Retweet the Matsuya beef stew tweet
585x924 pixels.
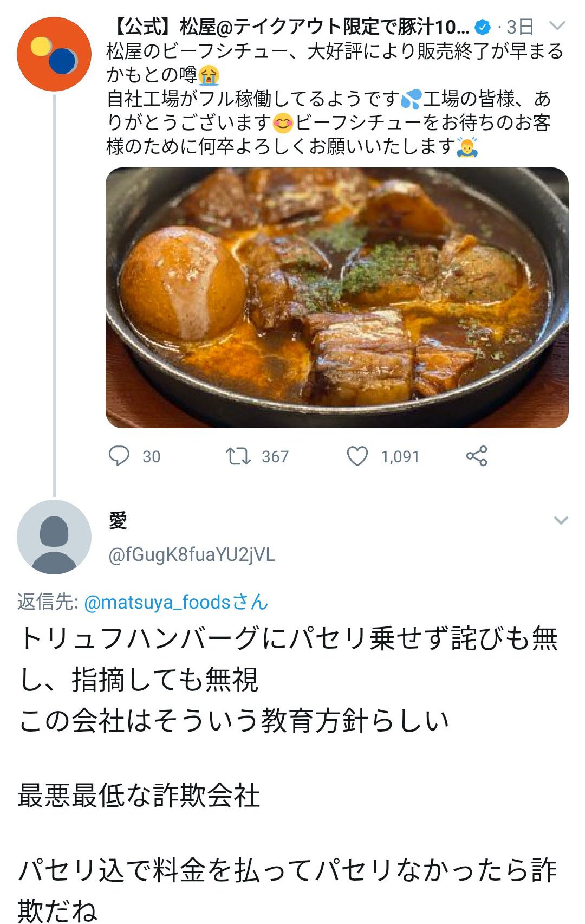(x=238, y=456)
